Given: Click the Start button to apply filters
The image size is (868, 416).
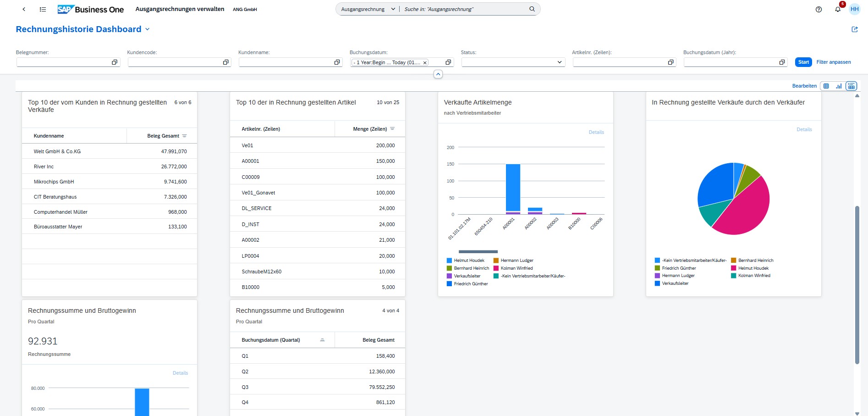Looking at the screenshot, I should click(x=803, y=62).
